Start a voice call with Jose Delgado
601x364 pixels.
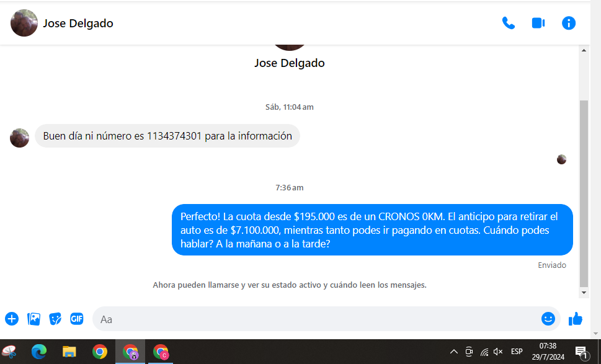point(508,23)
